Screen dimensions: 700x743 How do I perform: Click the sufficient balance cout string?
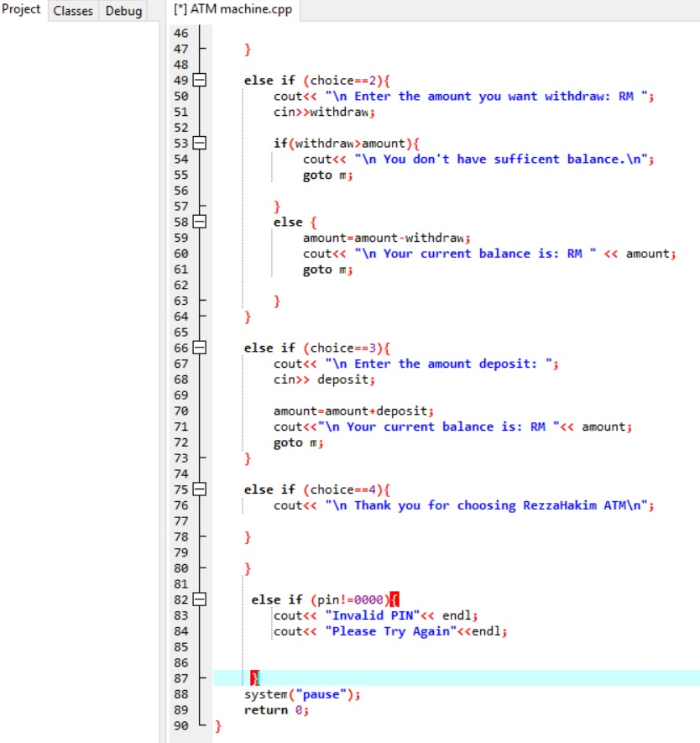tap(500, 159)
